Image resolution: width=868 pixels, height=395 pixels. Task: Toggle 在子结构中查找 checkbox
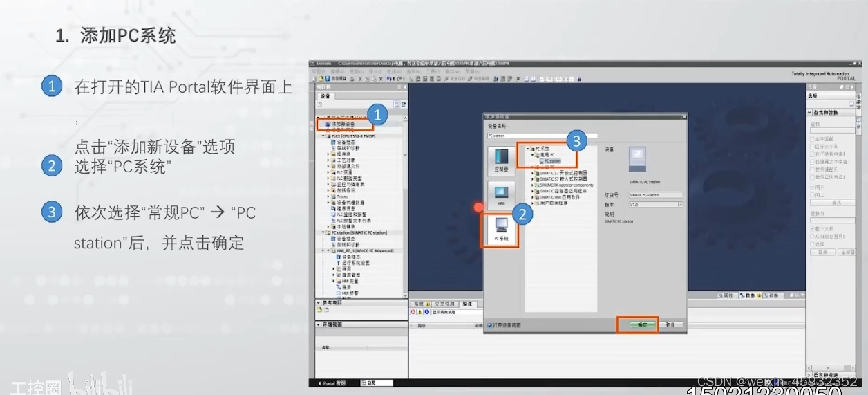click(812, 154)
